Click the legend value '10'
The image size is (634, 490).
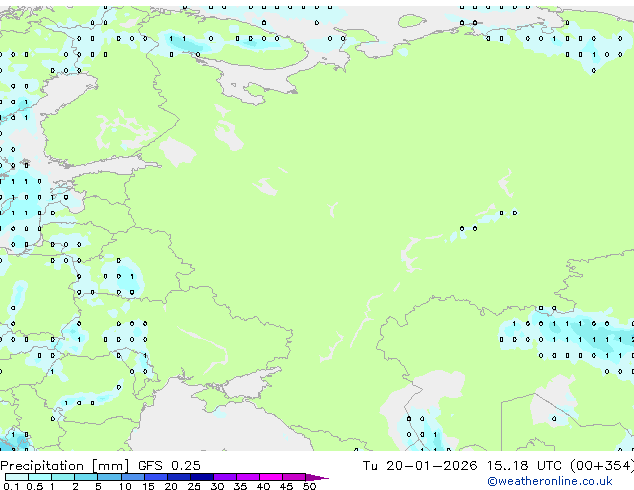(125, 486)
